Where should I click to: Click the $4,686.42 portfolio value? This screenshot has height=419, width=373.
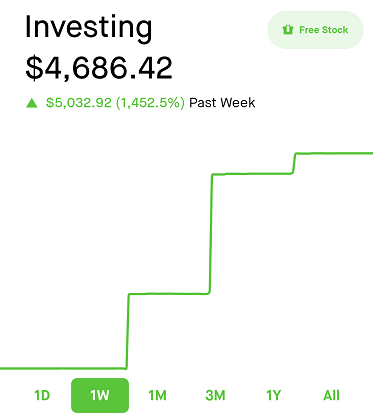click(99, 68)
